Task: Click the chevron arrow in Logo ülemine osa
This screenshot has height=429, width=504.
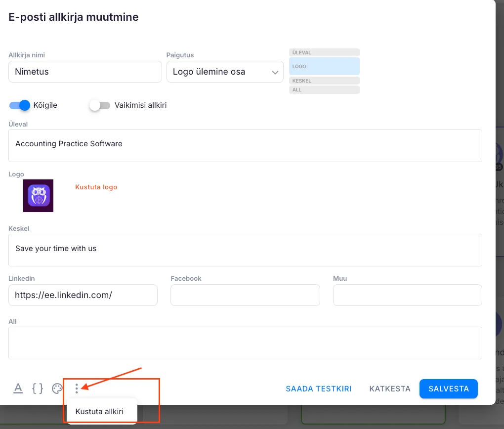Action: [275, 73]
